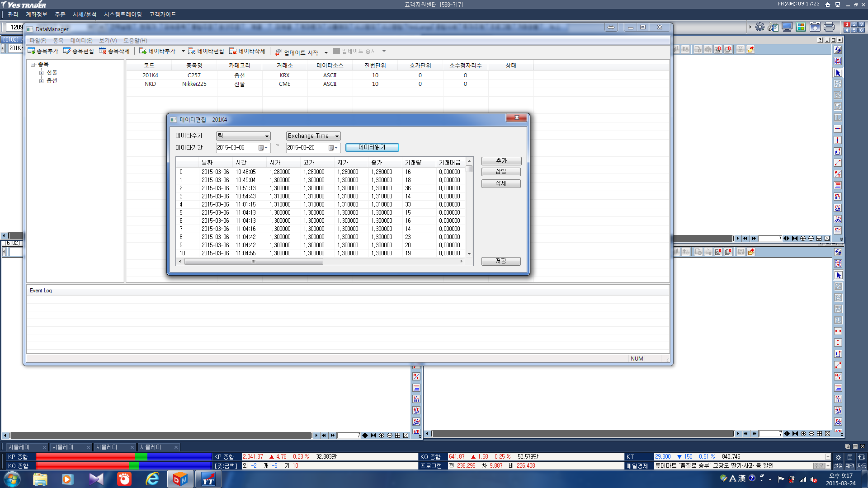Click the 데이타삭제 toolbar button
Viewport: 868px width, 488px height.
tap(247, 51)
